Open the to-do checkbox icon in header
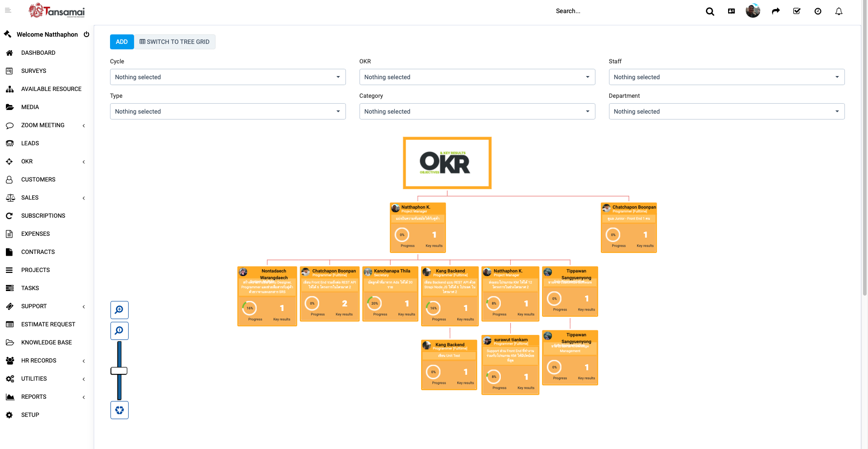The width and height of the screenshot is (868, 449). [796, 11]
